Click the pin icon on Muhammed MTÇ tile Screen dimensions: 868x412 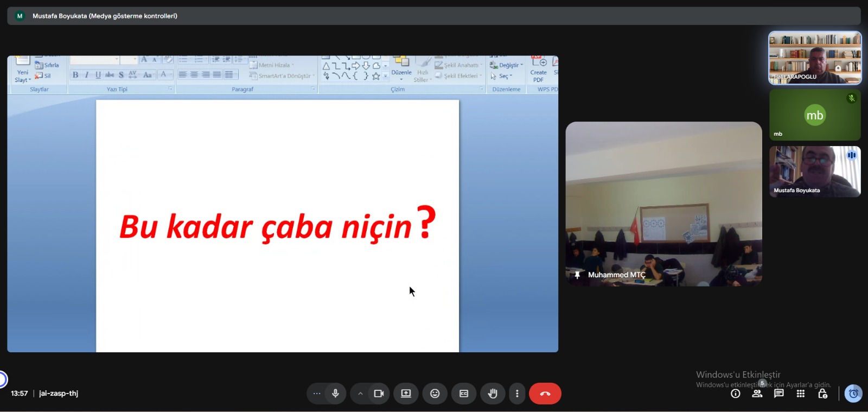point(577,275)
